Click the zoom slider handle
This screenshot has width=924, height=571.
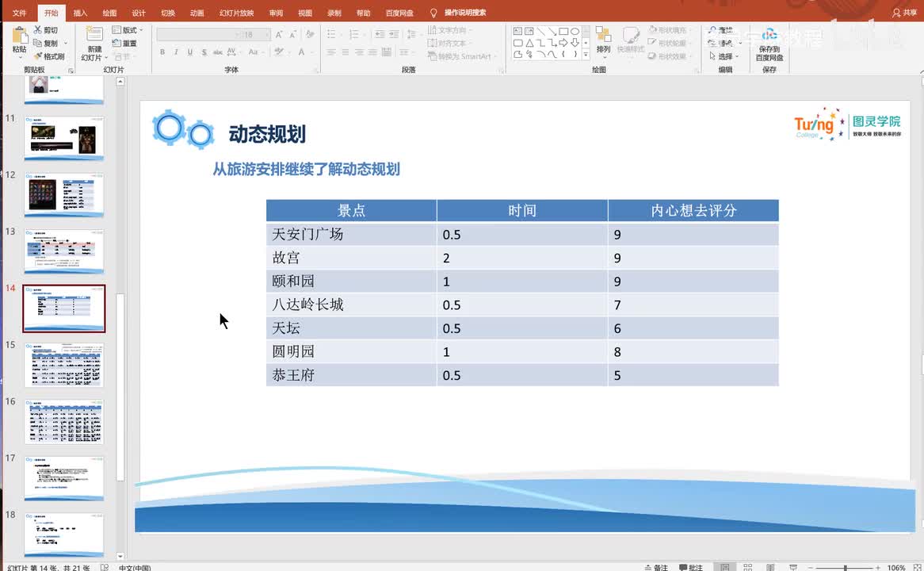pyautogui.click(x=845, y=568)
